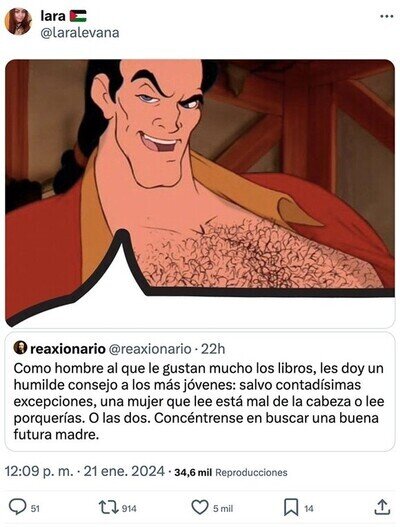This screenshot has width=400, height=527.
Task: Like the tweet with heart icon
Action: click(x=200, y=507)
